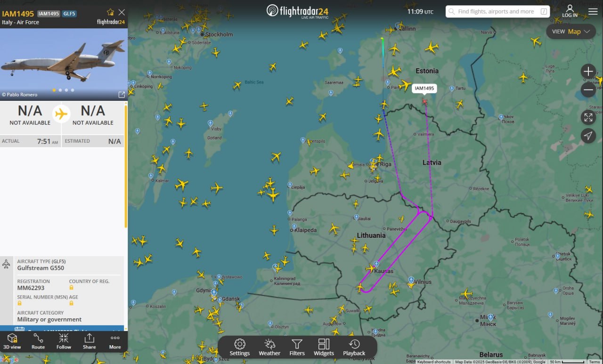The width and height of the screenshot is (603, 364).
Task: Add IAM1495 to favorites star icon
Action: (110, 12)
